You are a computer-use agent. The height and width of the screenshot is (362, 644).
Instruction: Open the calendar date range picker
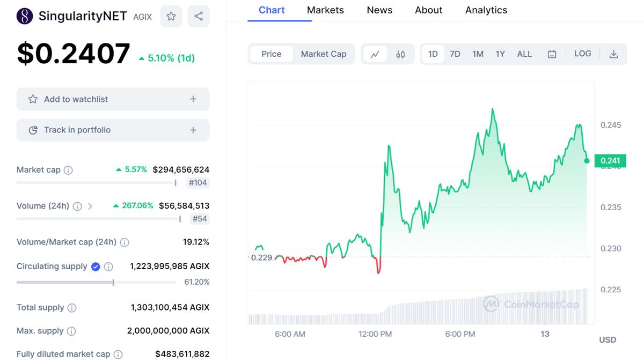click(552, 54)
